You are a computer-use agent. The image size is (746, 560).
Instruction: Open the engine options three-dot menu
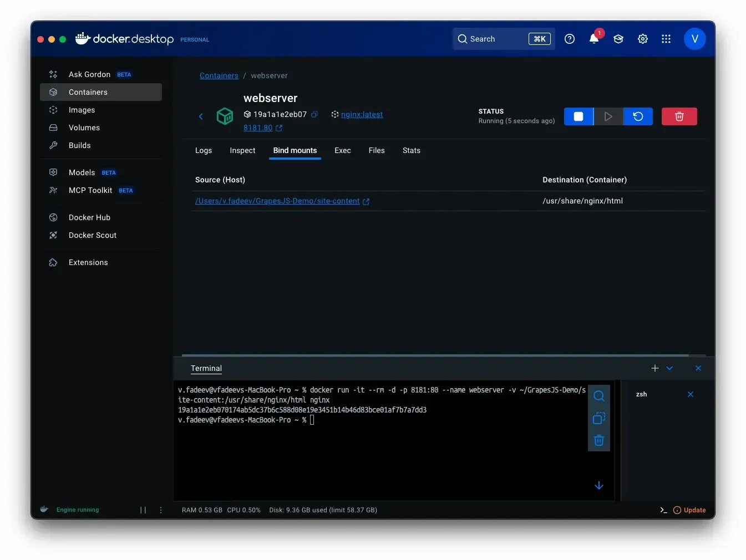click(161, 510)
